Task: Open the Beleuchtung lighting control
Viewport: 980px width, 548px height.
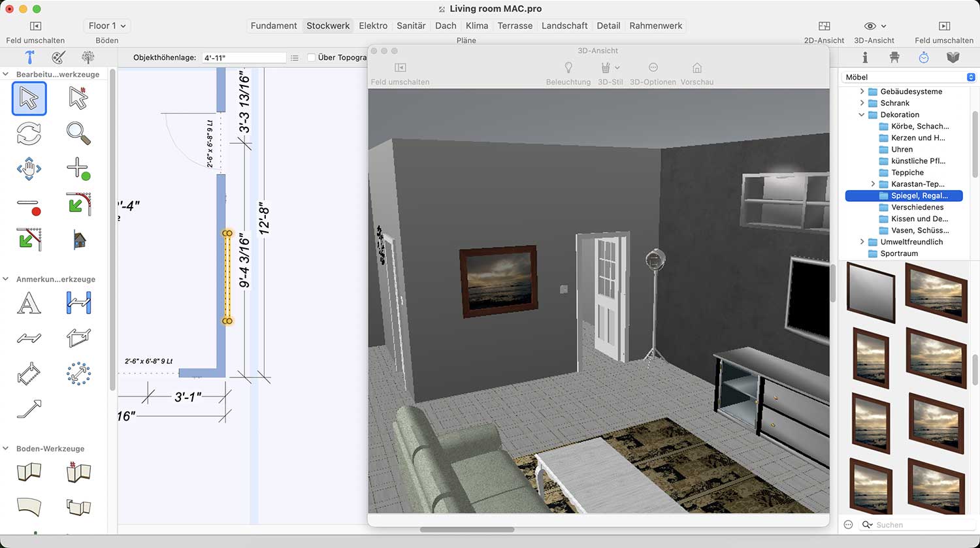Action: pyautogui.click(x=568, y=68)
